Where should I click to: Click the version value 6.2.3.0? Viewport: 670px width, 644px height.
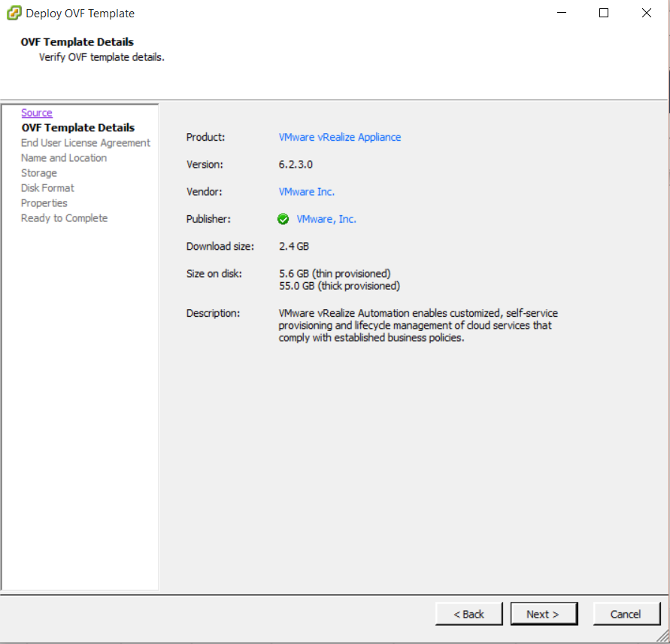pyautogui.click(x=296, y=165)
